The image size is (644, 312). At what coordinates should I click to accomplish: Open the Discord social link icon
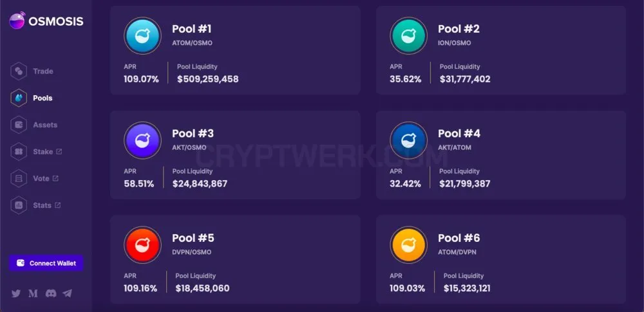pyautogui.click(x=50, y=293)
